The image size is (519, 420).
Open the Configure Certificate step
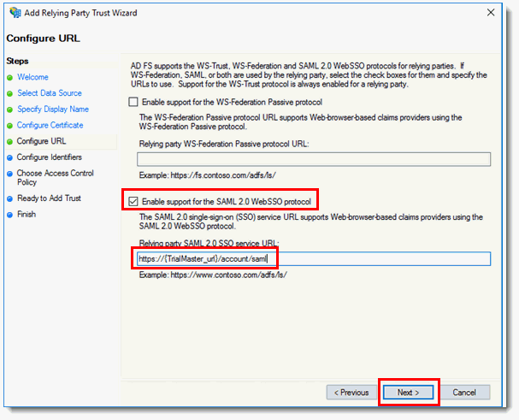click(50, 125)
